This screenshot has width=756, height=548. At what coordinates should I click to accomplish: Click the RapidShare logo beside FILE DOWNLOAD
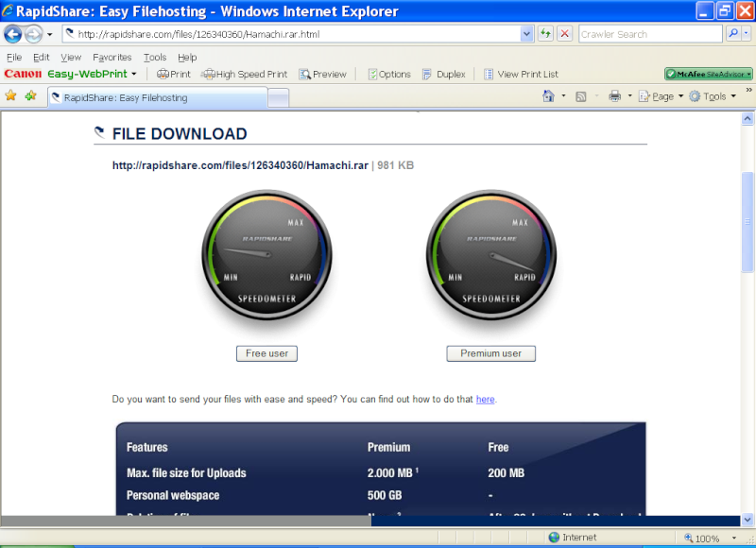[x=100, y=132]
